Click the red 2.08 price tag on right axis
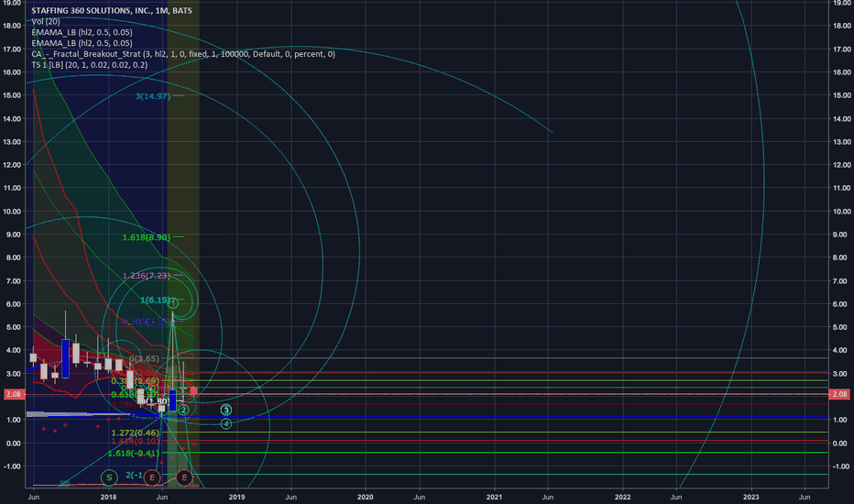Viewport: 854px width, 504px height. (839, 394)
